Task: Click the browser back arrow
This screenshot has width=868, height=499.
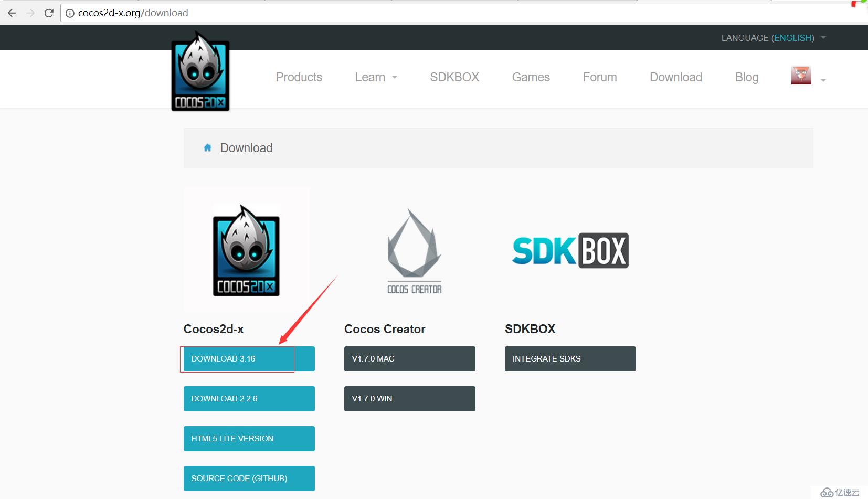Action: 12,13
